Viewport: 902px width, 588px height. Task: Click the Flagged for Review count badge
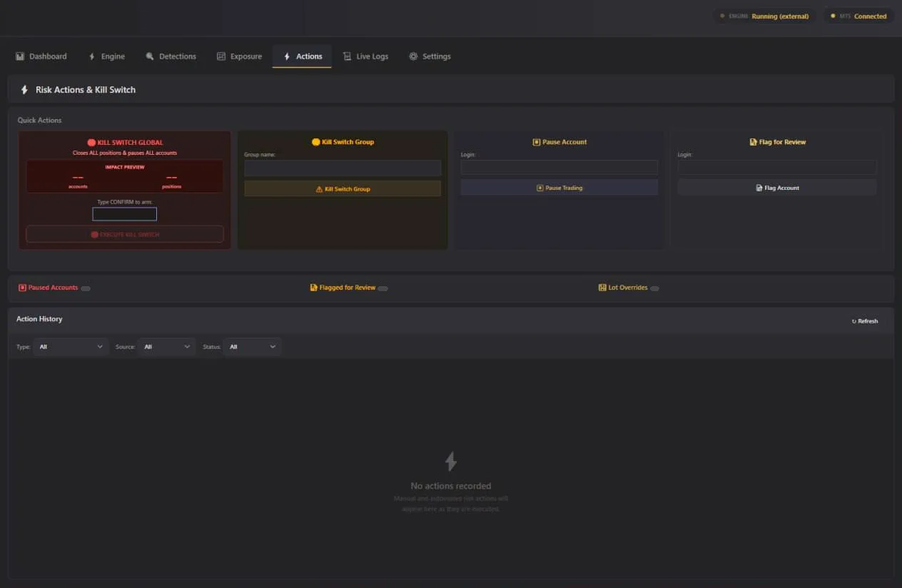[383, 288]
